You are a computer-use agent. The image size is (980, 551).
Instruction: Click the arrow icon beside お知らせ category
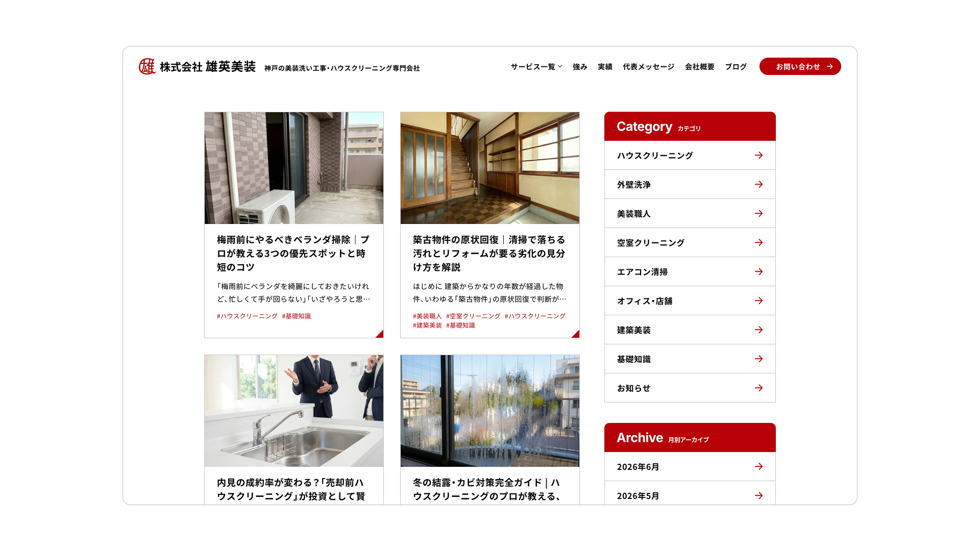(758, 388)
